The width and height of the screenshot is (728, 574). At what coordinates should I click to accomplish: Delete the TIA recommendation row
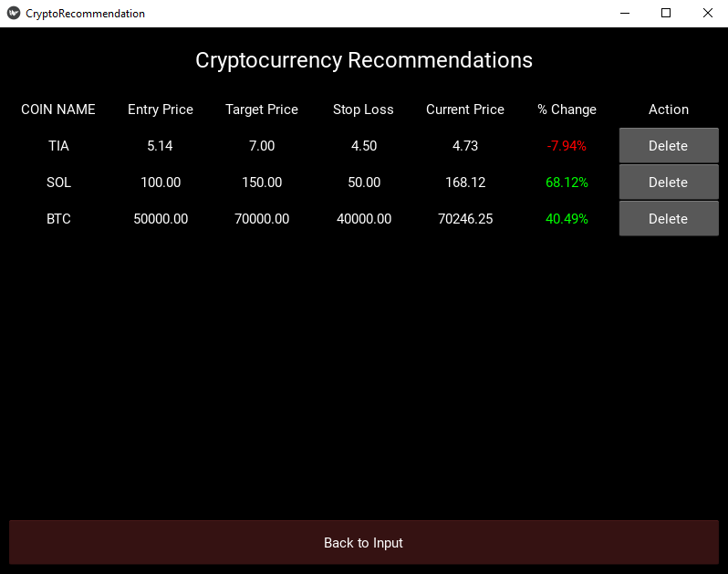pos(668,146)
